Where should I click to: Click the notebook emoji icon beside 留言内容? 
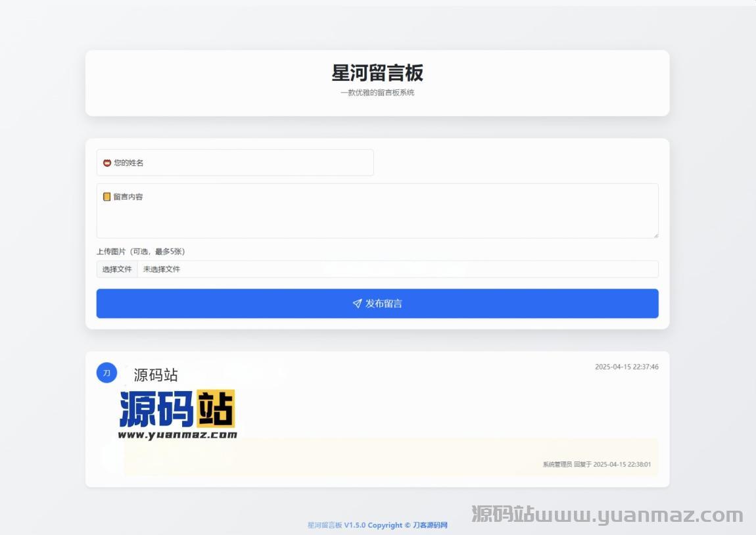107,197
